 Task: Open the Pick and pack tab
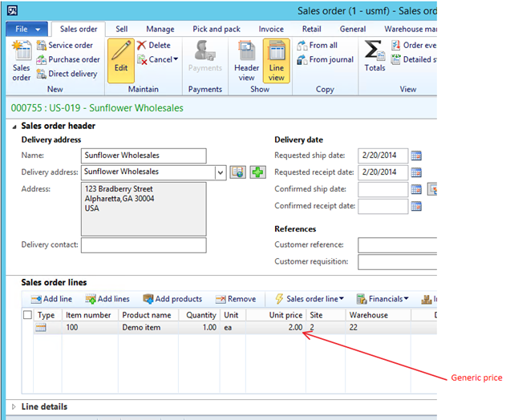click(x=215, y=29)
